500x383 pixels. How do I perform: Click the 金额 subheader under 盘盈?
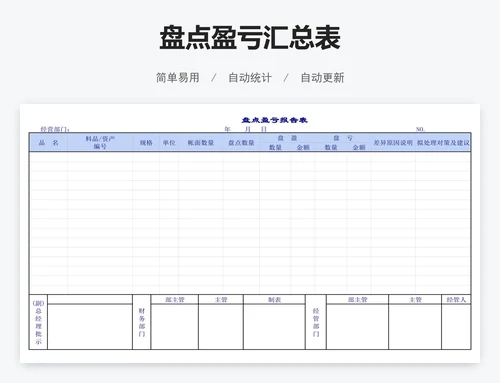303,147
